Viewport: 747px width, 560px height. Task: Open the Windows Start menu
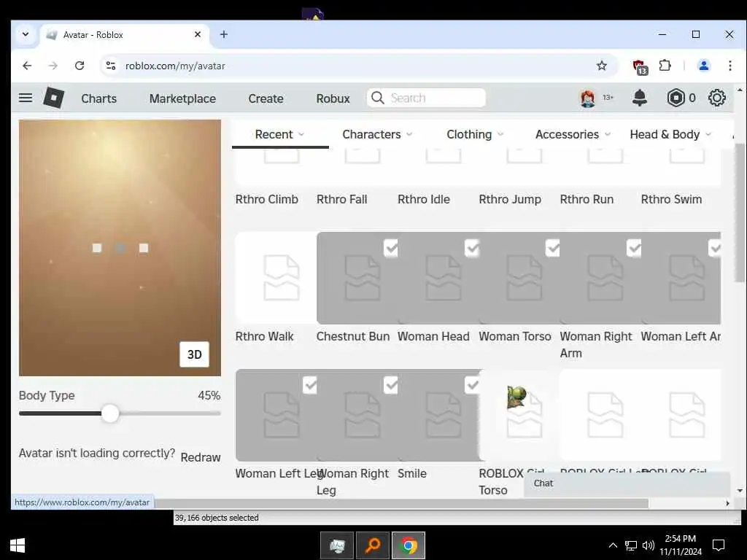tap(18, 545)
